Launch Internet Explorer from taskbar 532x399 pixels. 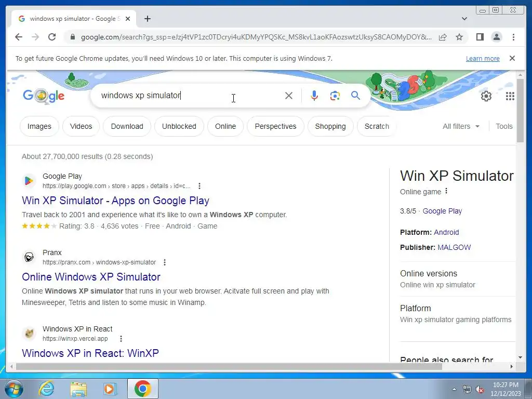pyautogui.click(x=46, y=389)
